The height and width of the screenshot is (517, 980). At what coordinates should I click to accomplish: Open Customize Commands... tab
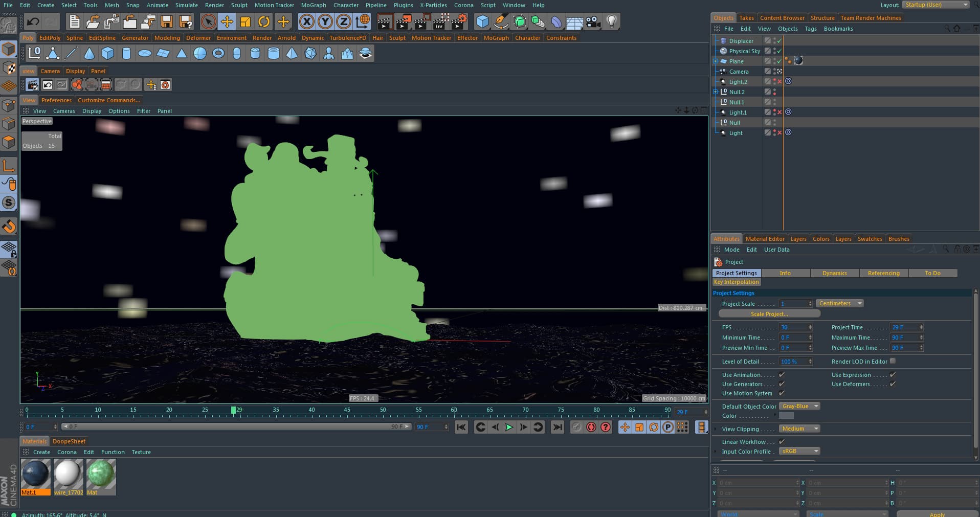pos(108,100)
